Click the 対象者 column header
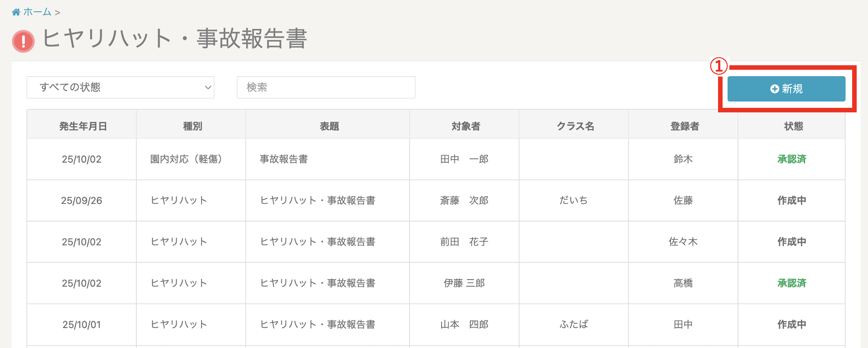 tap(465, 126)
